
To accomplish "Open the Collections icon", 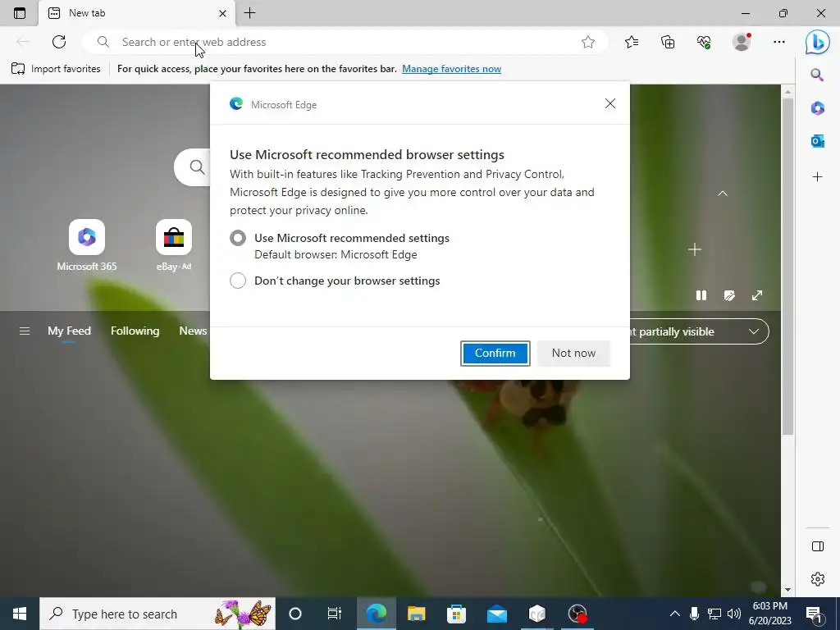I will (668, 42).
